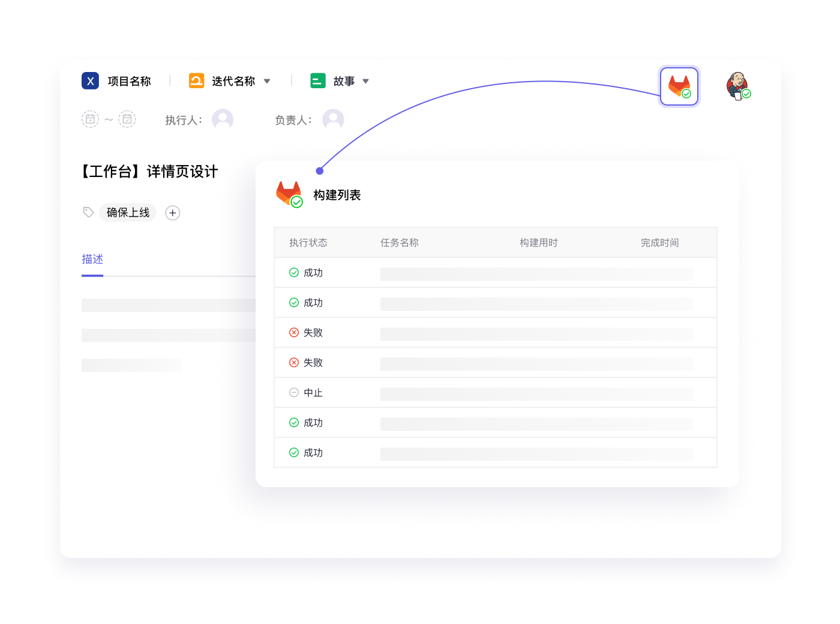The image size is (840, 624).
Task: Click the 构建列表 heading
Action: 337,195
